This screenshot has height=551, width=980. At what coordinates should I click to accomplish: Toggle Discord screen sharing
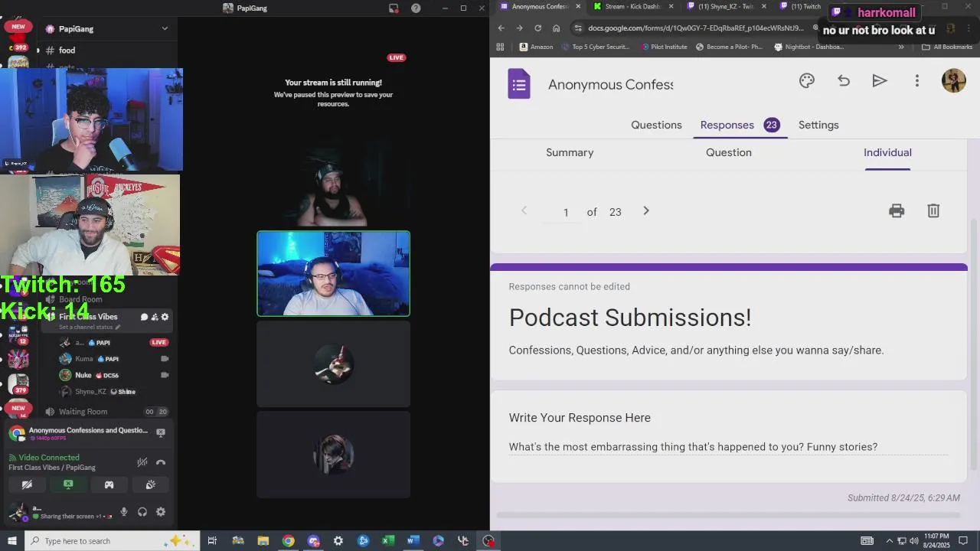(x=68, y=484)
